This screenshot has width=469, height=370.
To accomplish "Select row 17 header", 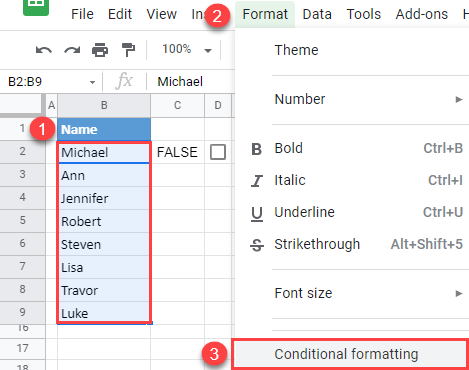I will click(22, 348).
